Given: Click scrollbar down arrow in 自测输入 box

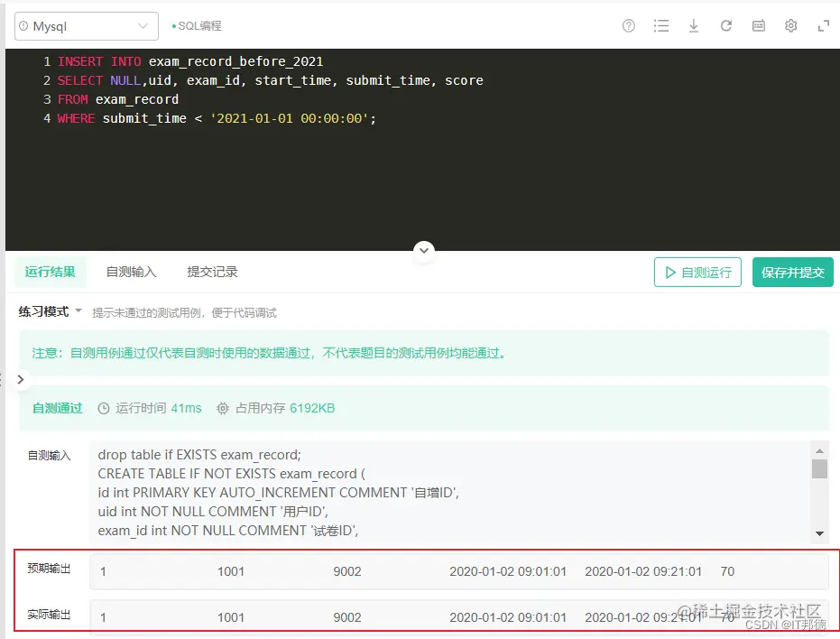Looking at the screenshot, I should [819, 533].
